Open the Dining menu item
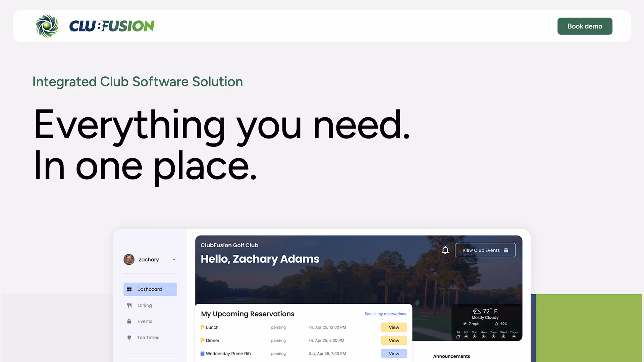 (x=145, y=305)
